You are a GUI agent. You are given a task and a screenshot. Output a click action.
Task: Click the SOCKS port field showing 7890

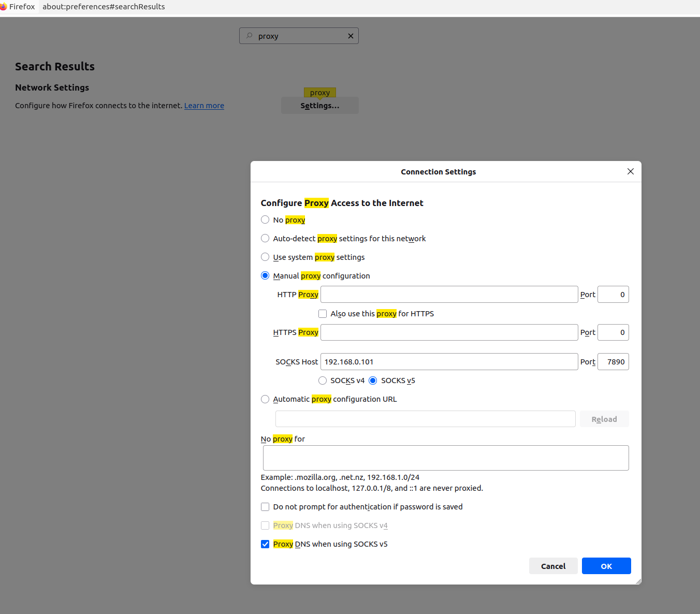coord(613,362)
